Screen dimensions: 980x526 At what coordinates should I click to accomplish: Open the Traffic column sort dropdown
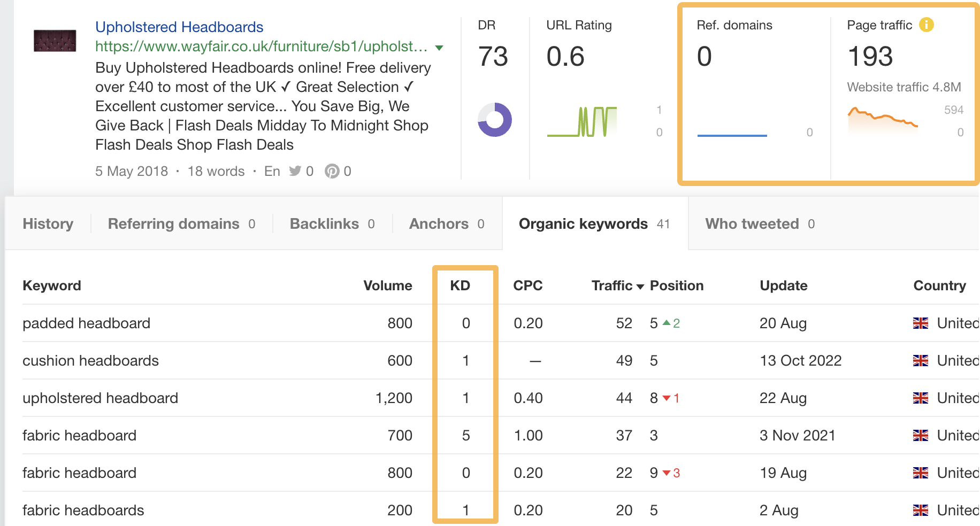pos(640,286)
